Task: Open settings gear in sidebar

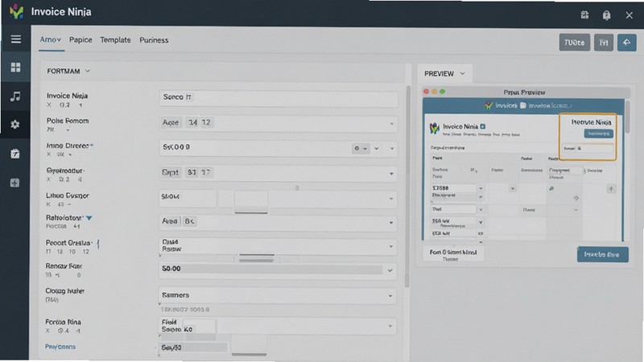Action: point(15,125)
